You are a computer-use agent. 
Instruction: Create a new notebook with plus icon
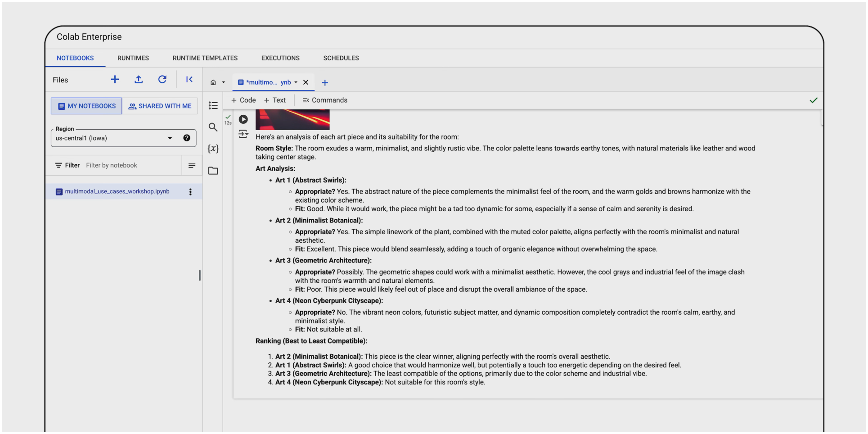point(115,80)
